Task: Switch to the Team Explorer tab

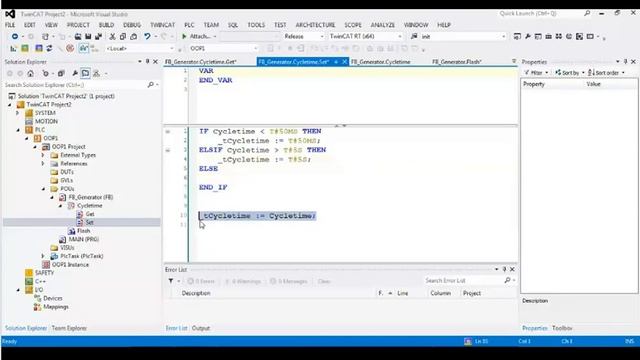Action: click(69, 328)
